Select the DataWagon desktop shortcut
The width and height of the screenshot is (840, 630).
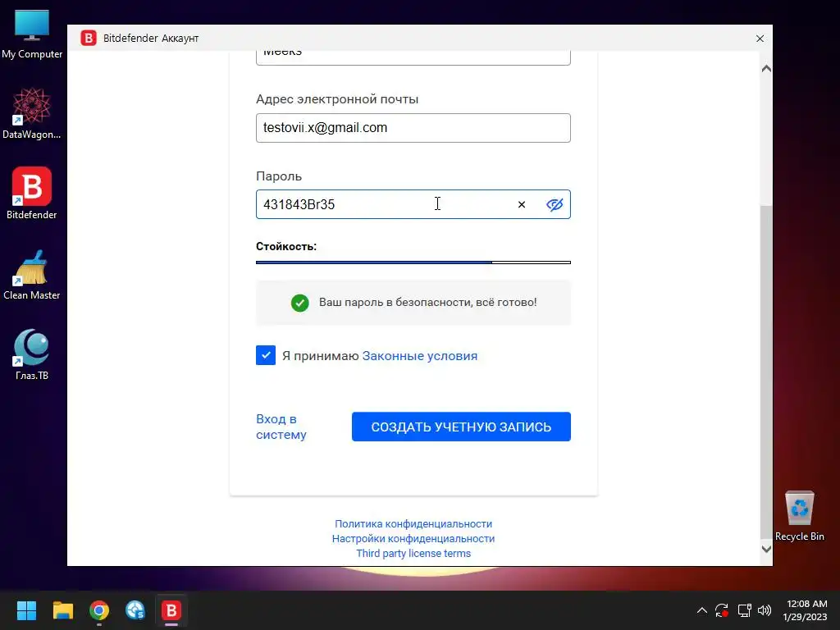click(x=32, y=113)
